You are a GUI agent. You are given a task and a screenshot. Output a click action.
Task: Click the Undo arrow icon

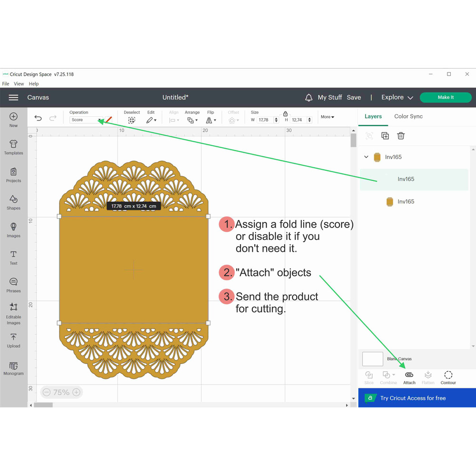tap(38, 118)
